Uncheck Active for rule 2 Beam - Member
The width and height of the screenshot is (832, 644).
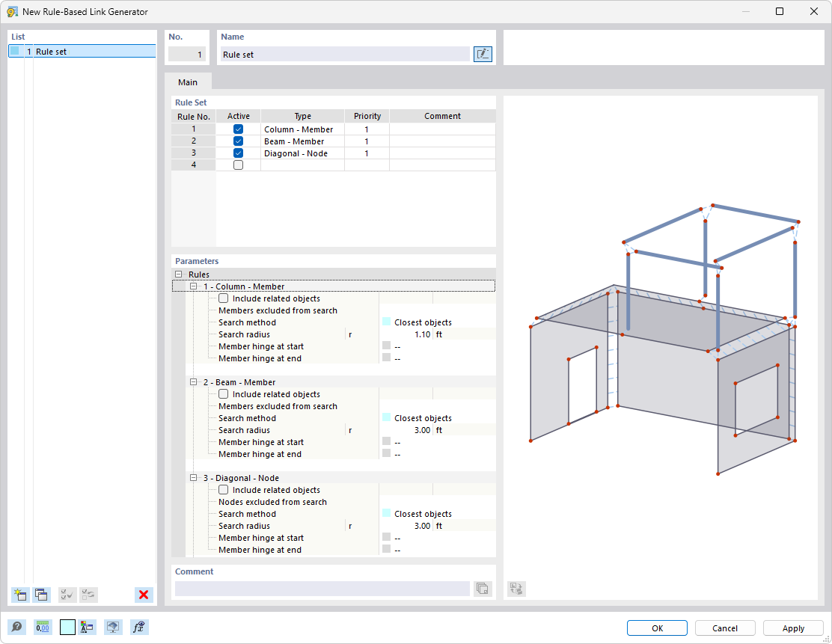pos(238,141)
